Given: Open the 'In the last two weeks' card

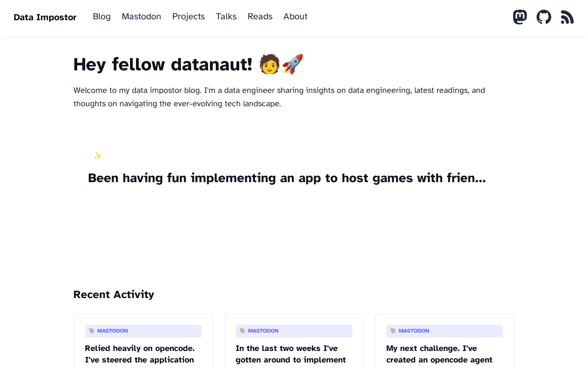Looking at the screenshot, I should point(294,341).
